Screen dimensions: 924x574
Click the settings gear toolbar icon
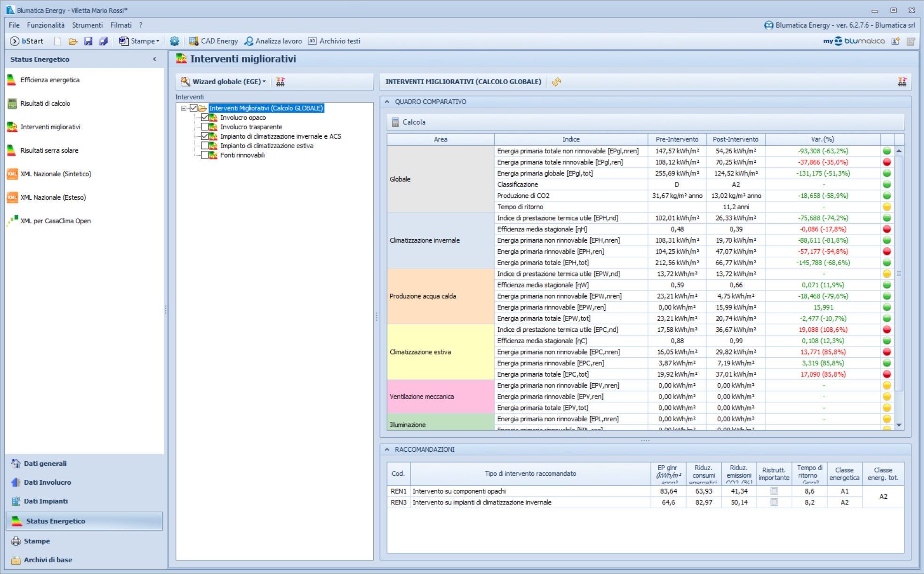pyautogui.click(x=174, y=41)
